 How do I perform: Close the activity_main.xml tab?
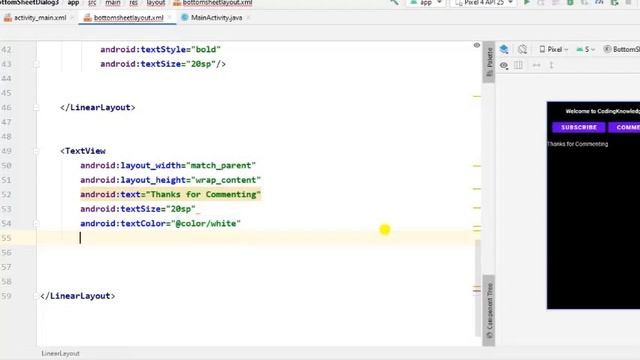pos(72,18)
